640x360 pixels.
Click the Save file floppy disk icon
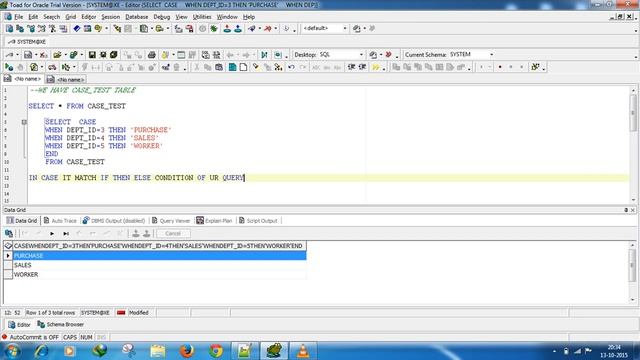[x=92, y=55]
